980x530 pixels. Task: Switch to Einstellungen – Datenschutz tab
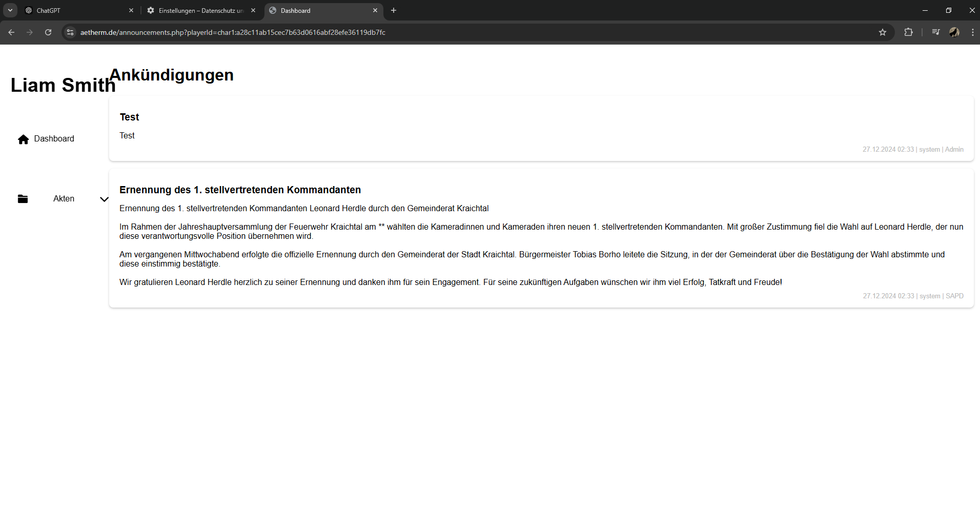(x=201, y=10)
